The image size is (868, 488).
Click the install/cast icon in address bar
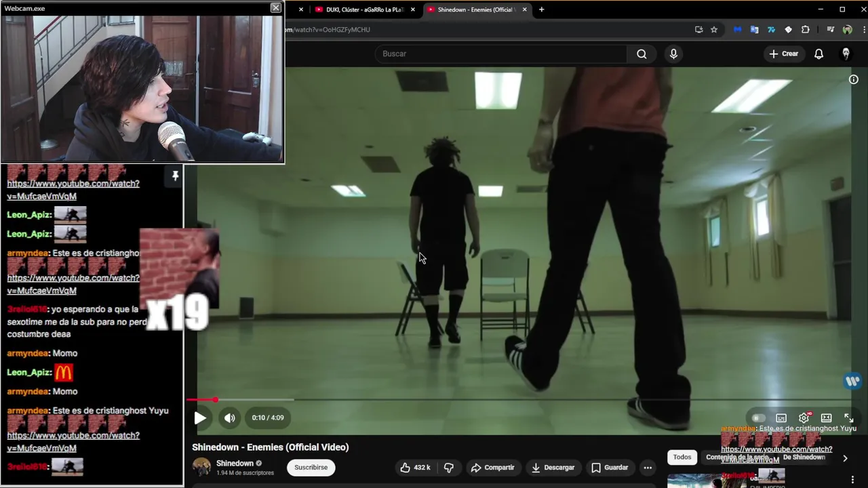click(699, 30)
